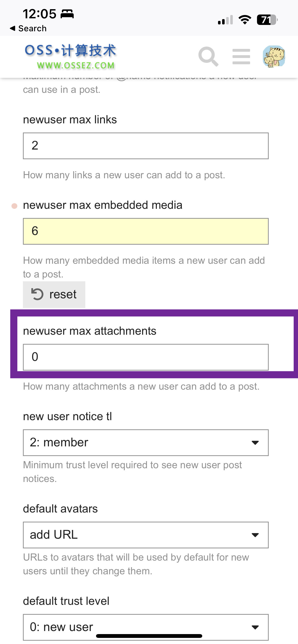Focus the newuser max embedded media field
The height and width of the screenshot is (644, 298).
[146, 231]
